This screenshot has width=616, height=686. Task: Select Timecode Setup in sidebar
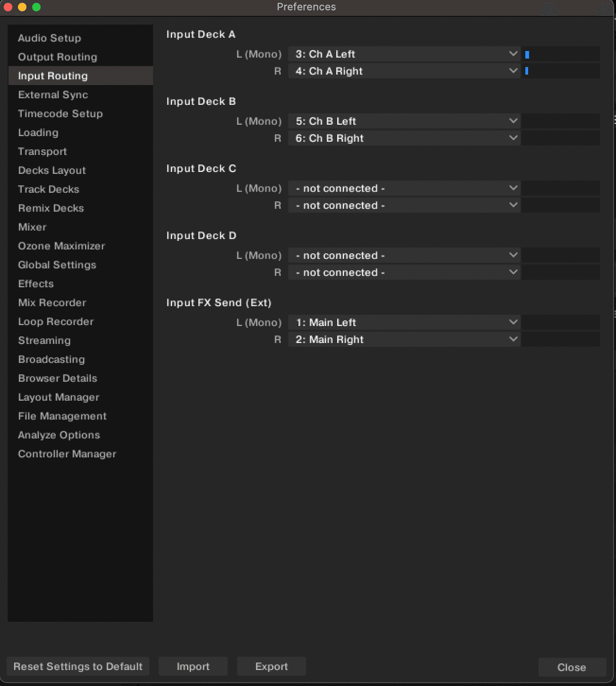coord(60,113)
